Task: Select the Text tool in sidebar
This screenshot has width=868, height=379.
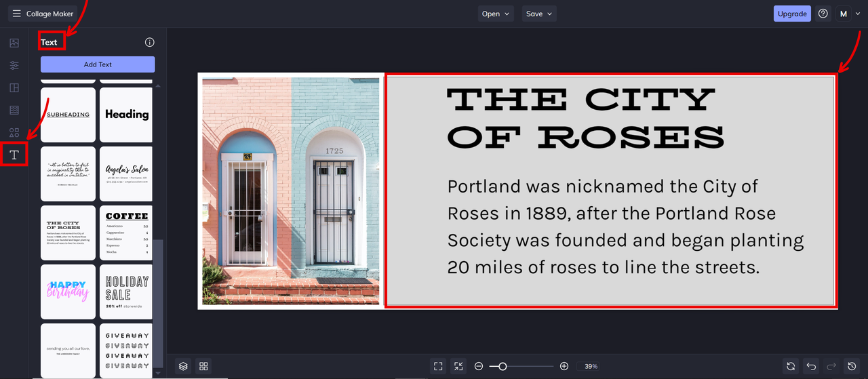Action: (x=14, y=155)
